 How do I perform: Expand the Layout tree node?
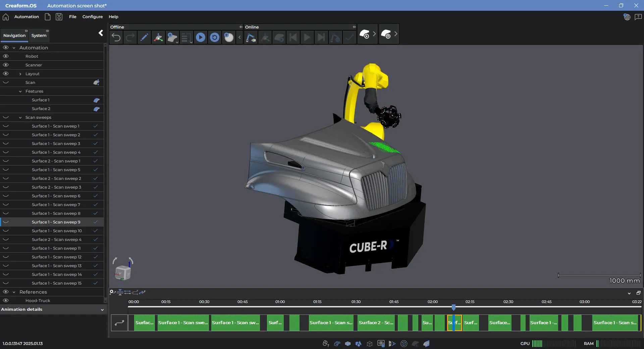tap(20, 74)
